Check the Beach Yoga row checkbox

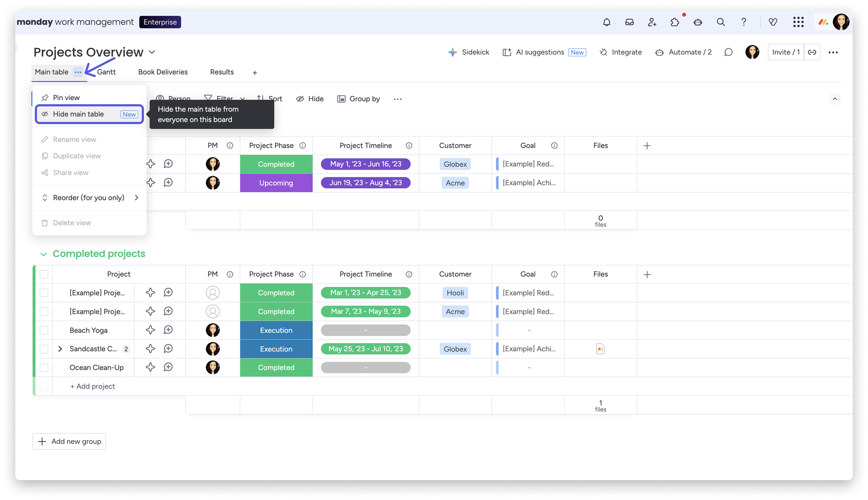coord(44,330)
